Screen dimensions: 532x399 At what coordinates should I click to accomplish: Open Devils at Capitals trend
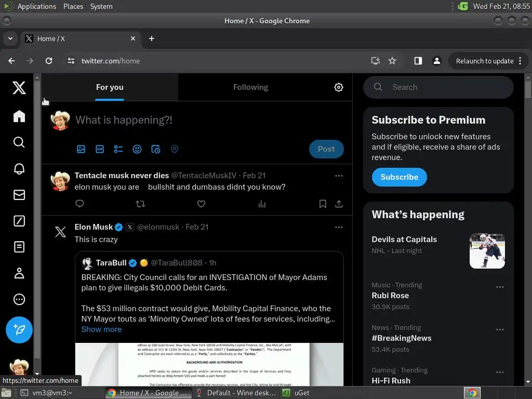(x=404, y=239)
